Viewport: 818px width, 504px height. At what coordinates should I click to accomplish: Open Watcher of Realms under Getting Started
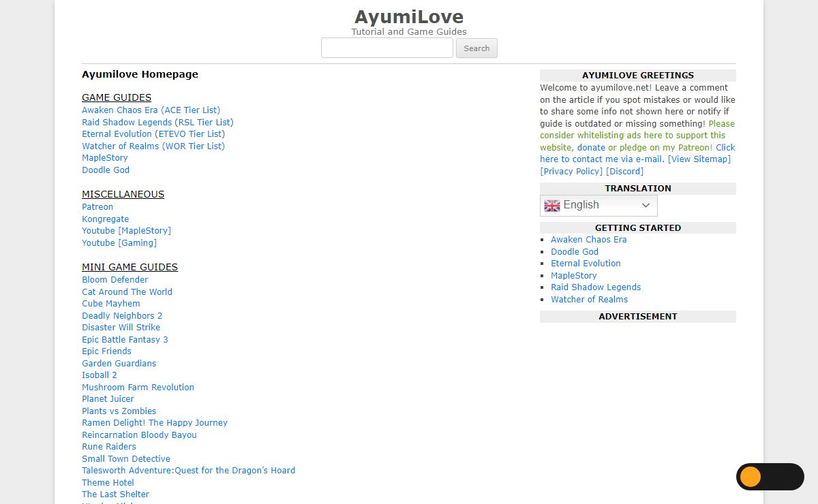click(590, 300)
